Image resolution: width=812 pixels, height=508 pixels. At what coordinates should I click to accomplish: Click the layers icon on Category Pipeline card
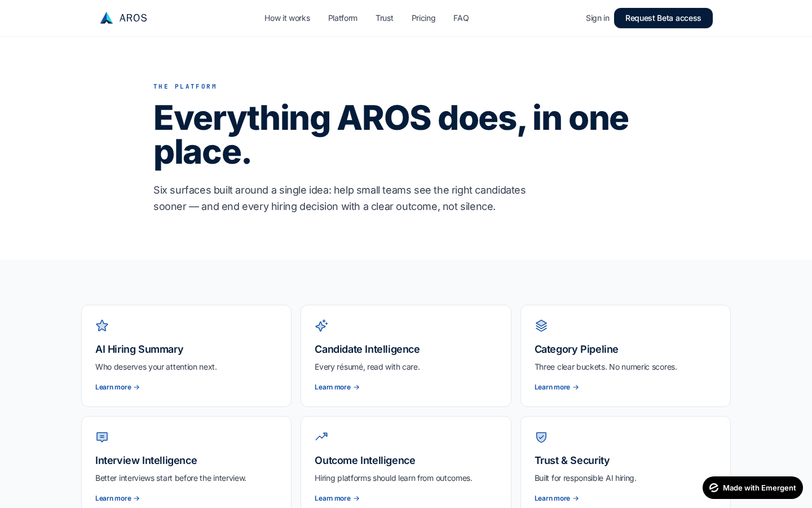click(x=541, y=326)
